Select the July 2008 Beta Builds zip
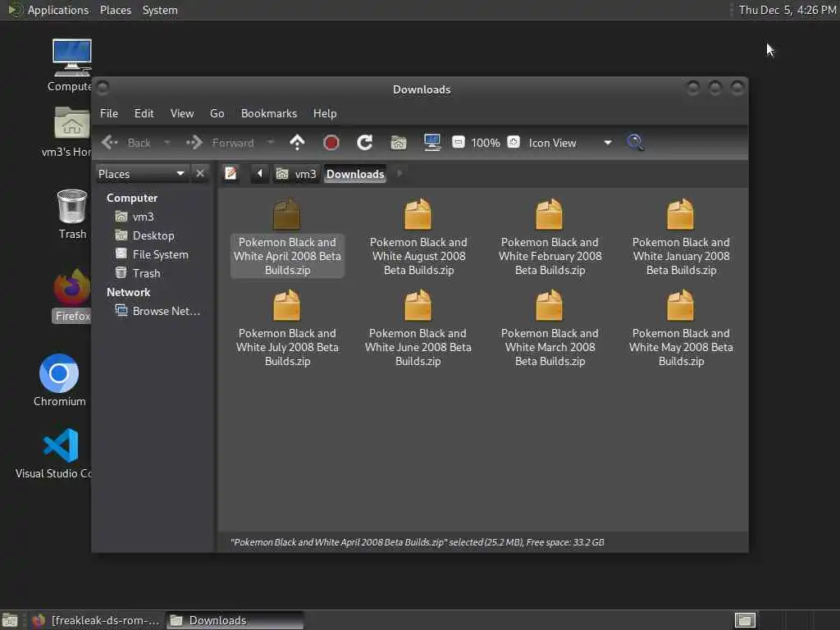This screenshot has width=840, height=630. click(287, 327)
